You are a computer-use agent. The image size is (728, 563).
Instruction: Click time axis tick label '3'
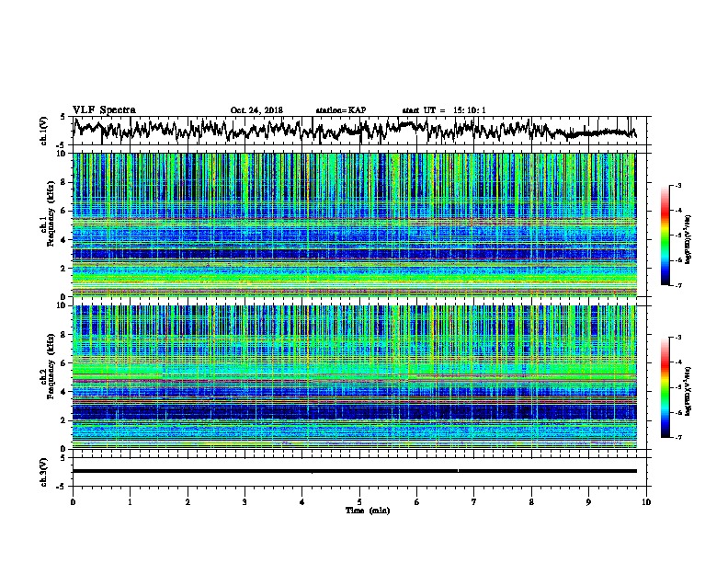click(245, 502)
